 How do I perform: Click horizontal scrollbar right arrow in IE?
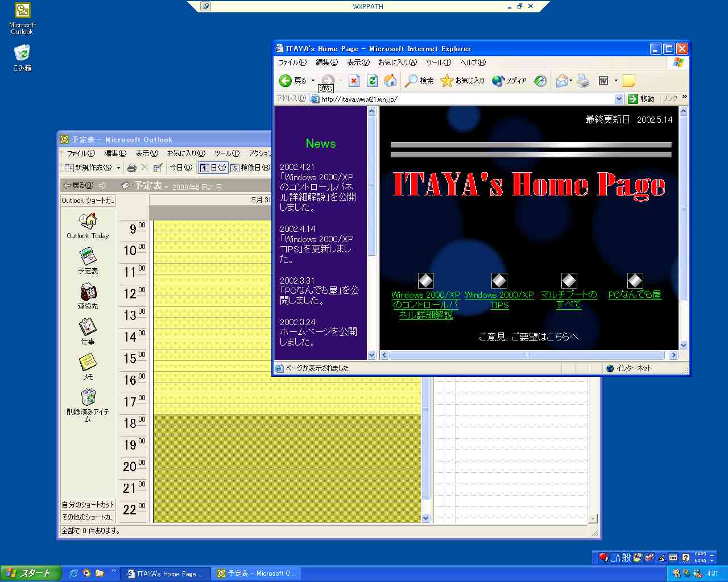[673, 355]
